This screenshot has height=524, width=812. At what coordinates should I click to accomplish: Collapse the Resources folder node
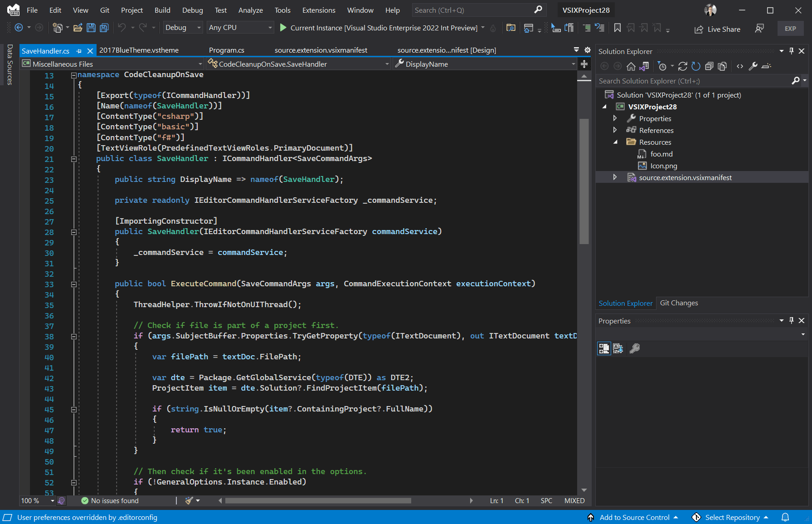point(615,142)
